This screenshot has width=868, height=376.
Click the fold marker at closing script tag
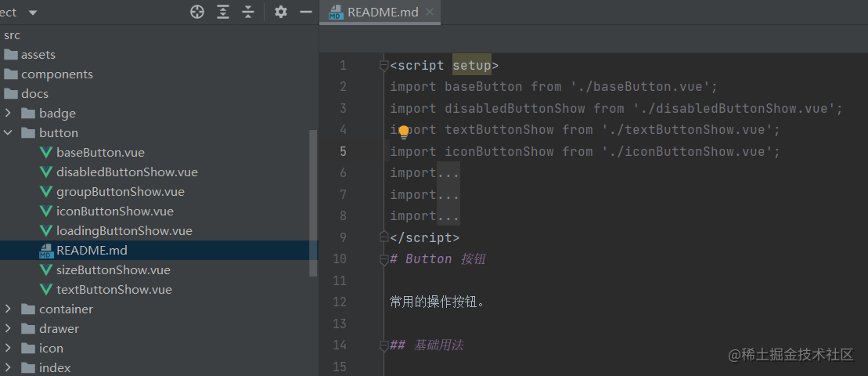[383, 237]
